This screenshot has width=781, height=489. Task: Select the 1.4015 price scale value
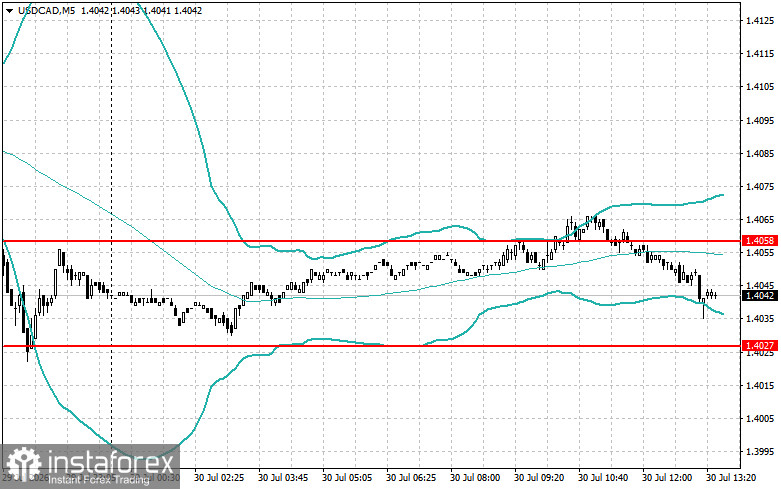760,385
